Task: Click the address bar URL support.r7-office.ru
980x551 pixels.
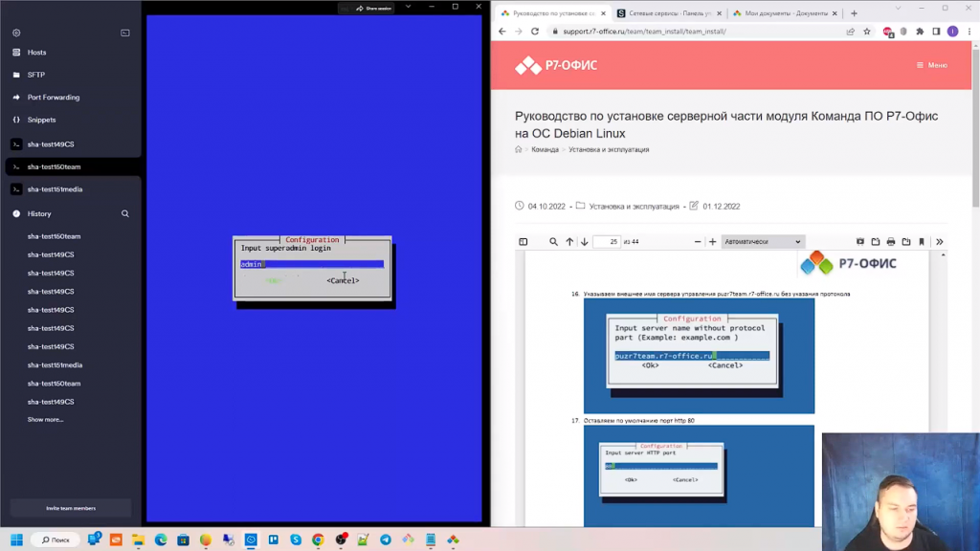Action: click(644, 32)
